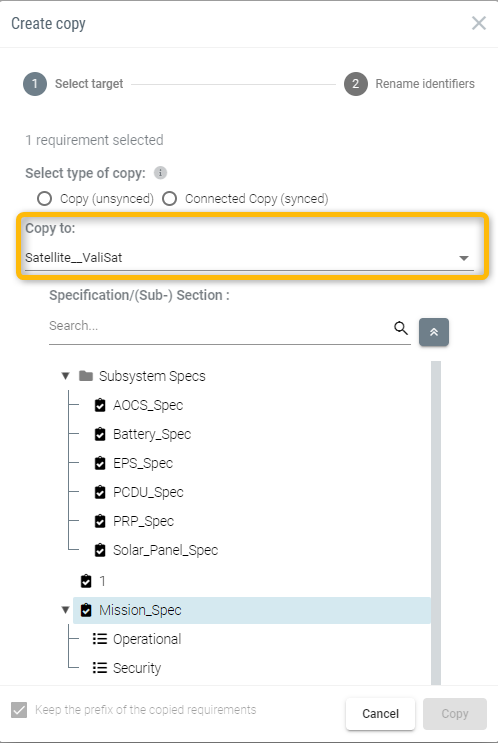This screenshot has width=498, height=743.
Task: Click the info icon beside Select type of copy
Action: tap(160, 173)
